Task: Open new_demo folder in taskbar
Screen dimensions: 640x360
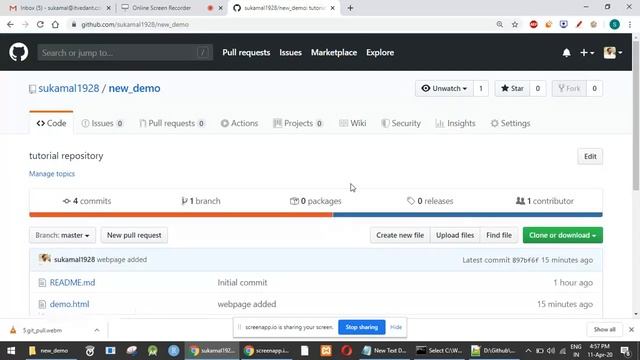Action: [x=49, y=351]
